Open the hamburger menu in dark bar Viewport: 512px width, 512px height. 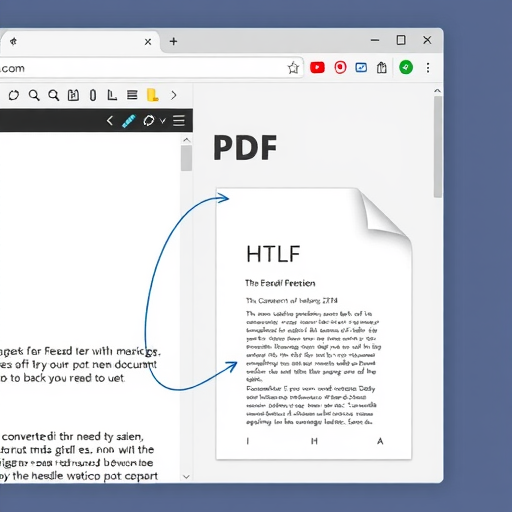click(179, 120)
